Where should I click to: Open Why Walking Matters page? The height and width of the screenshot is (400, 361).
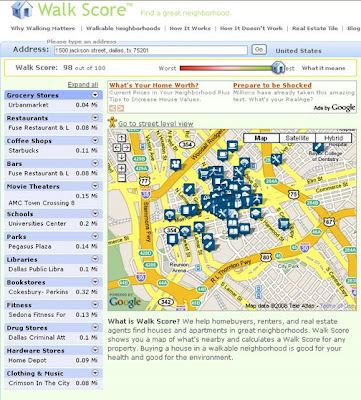tap(43, 28)
